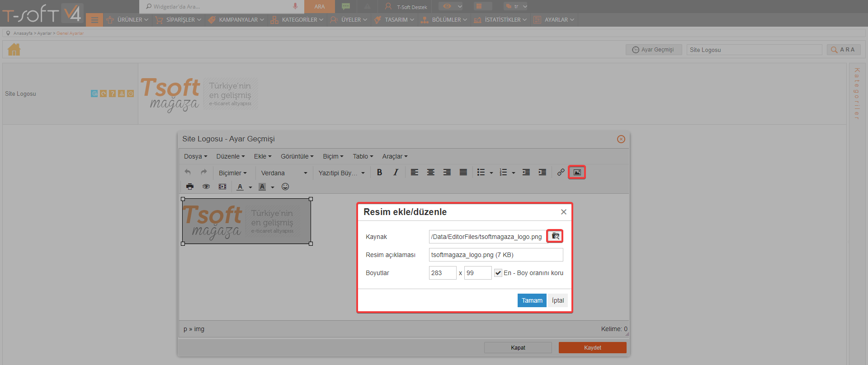Screen dimensions: 868x365
Task: Open the Düzenle menu in the editor
Action: (230, 156)
